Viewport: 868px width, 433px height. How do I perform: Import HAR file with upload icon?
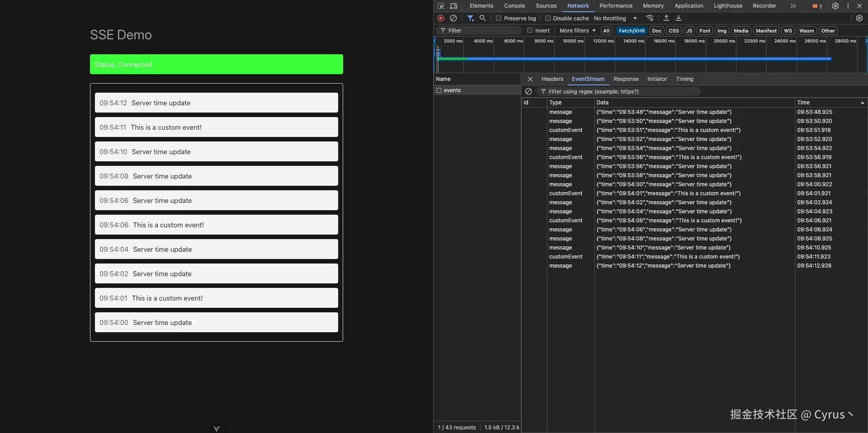click(666, 18)
